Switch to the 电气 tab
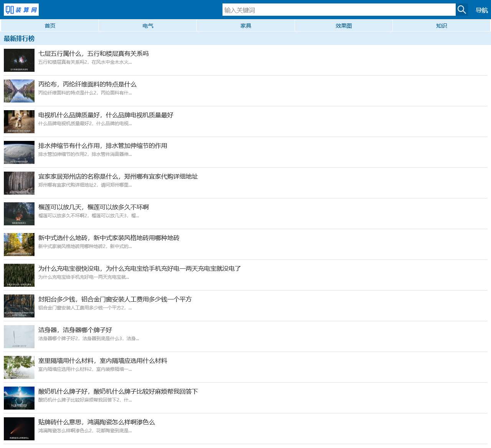 tap(148, 26)
